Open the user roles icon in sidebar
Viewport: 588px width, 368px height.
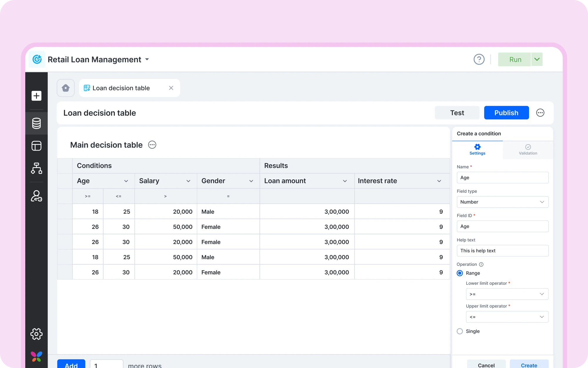coord(36,196)
